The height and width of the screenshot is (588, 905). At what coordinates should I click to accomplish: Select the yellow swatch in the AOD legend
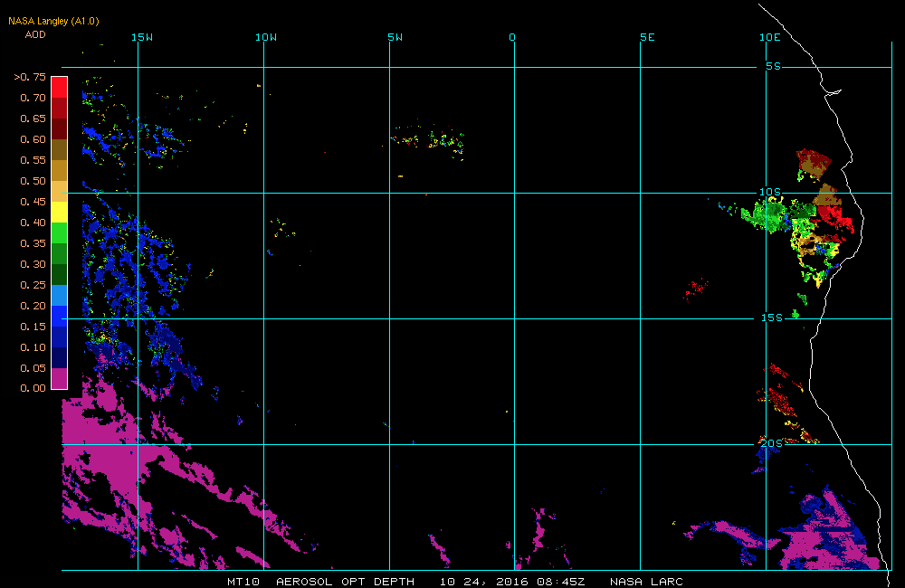(x=59, y=212)
